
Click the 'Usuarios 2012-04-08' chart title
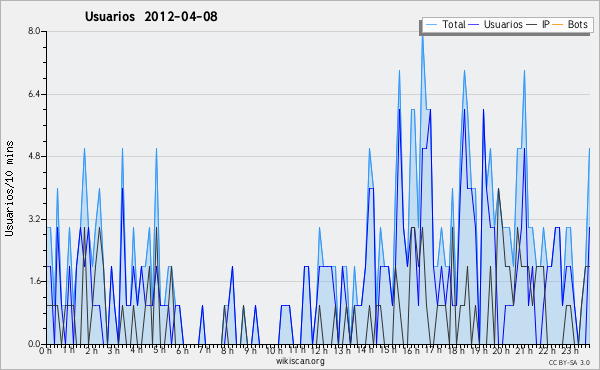coord(151,16)
